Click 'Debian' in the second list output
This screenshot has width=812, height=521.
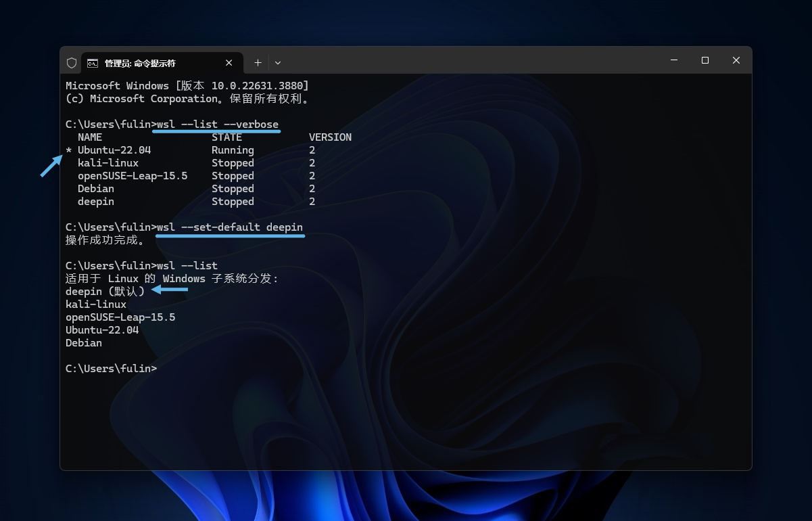[x=84, y=343]
